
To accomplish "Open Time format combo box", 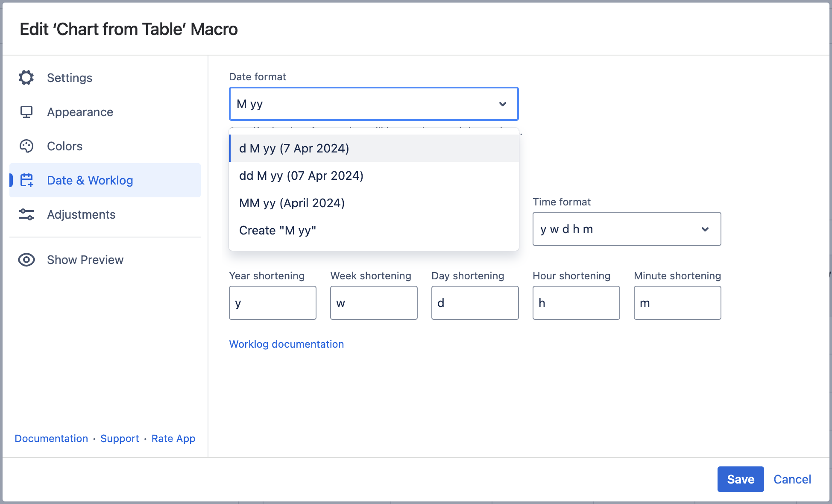I will click(615, 229).
